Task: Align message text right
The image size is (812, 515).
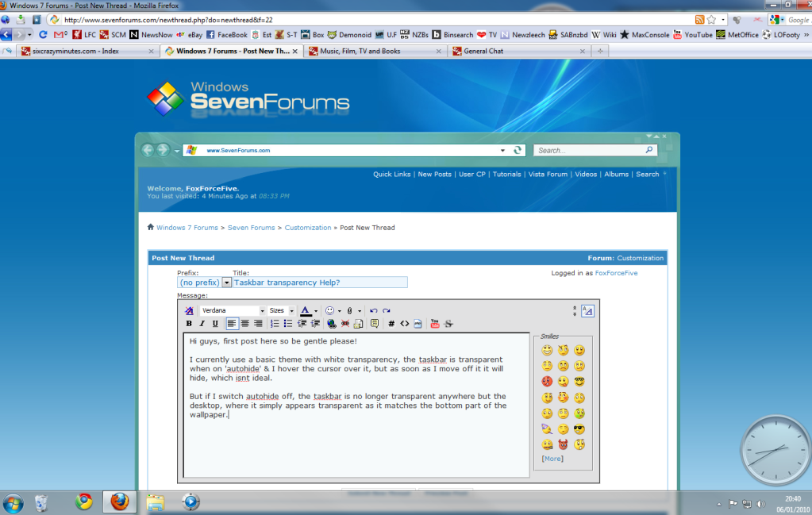Action: 258,324
